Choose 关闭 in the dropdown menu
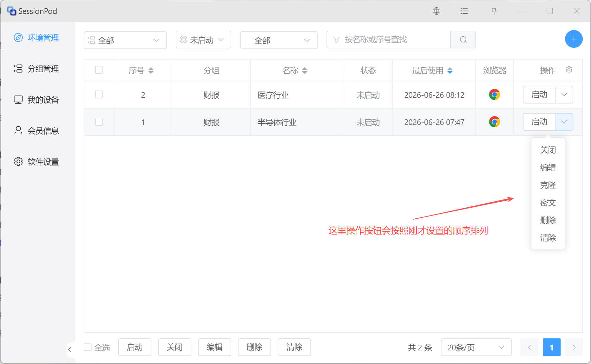Viewport: 591px width, 364px height. coord(548,150)
